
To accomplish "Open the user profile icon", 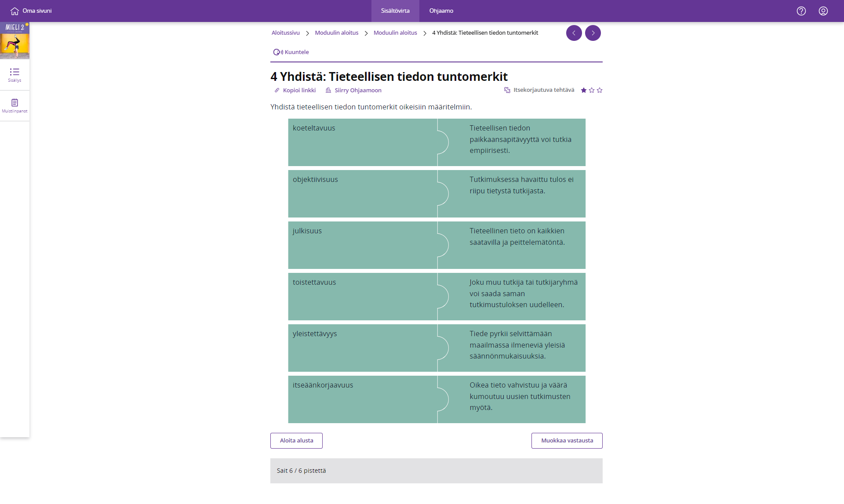I will click(x=823, y=11).
